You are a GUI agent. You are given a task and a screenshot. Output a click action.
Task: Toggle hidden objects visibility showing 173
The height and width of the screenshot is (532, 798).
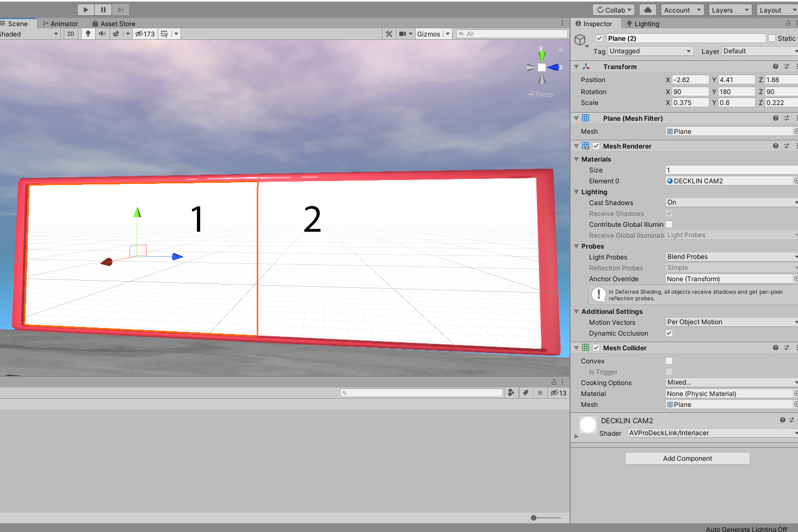click(145, 34)
